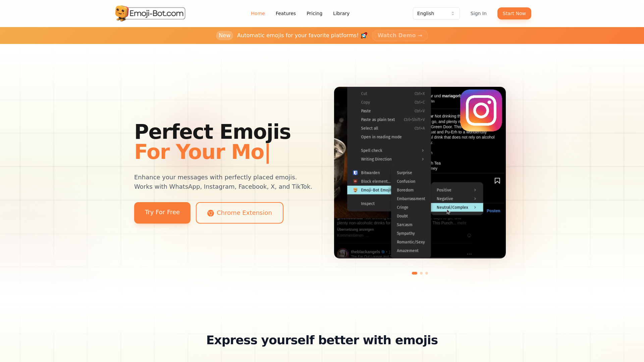Toggle the New announcement banner indicator
The width and height of the screenshot is (644, 362).
click(x=224, y=35)
